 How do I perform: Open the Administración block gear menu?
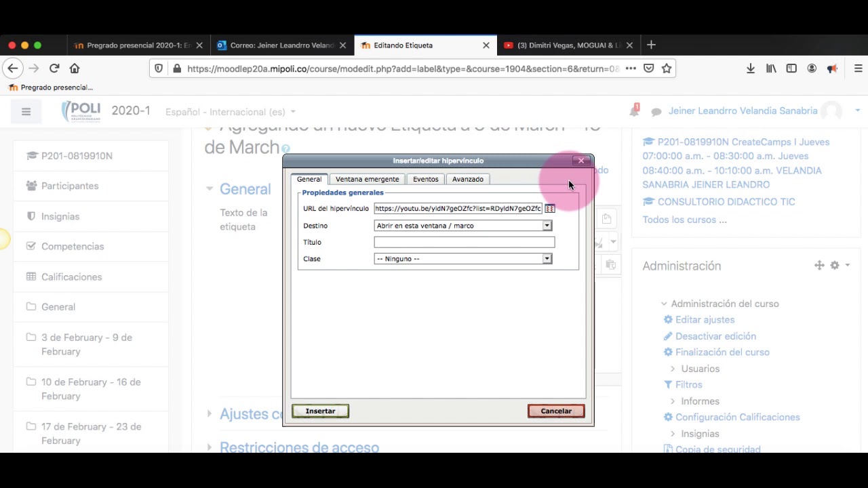point(840,266)
